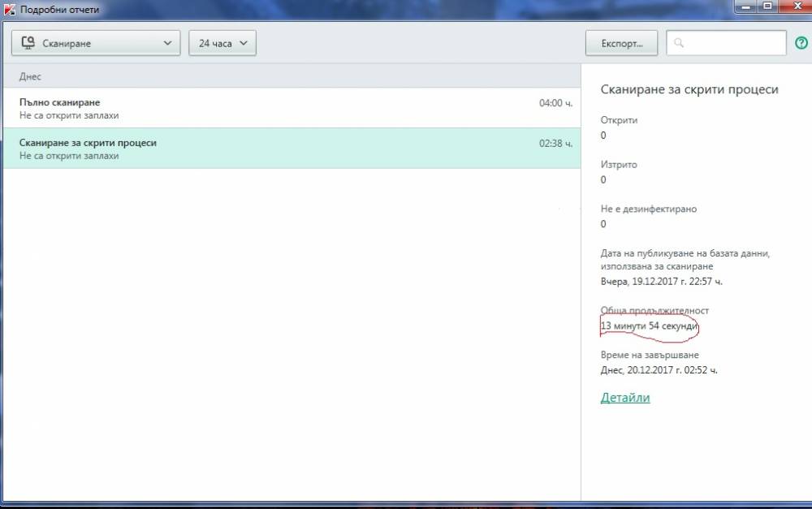The width and height of the screenshot is (812, 509).
Task: Click the 04:00 ч. timestamp of full scan
Action: (x=555, y=103)
